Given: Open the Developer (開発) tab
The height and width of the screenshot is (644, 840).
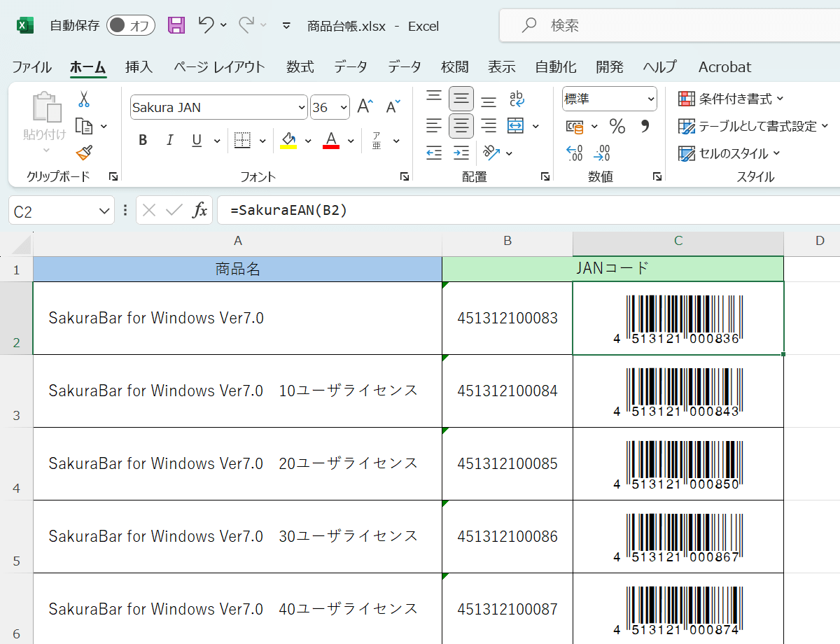Looking at the screenshot, I should 610,67.
